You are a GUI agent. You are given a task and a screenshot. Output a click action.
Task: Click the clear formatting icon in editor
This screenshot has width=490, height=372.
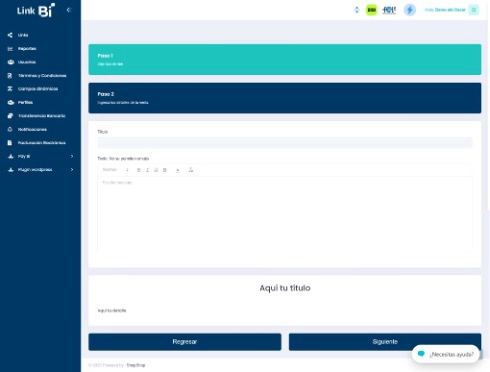click(191, 170)
